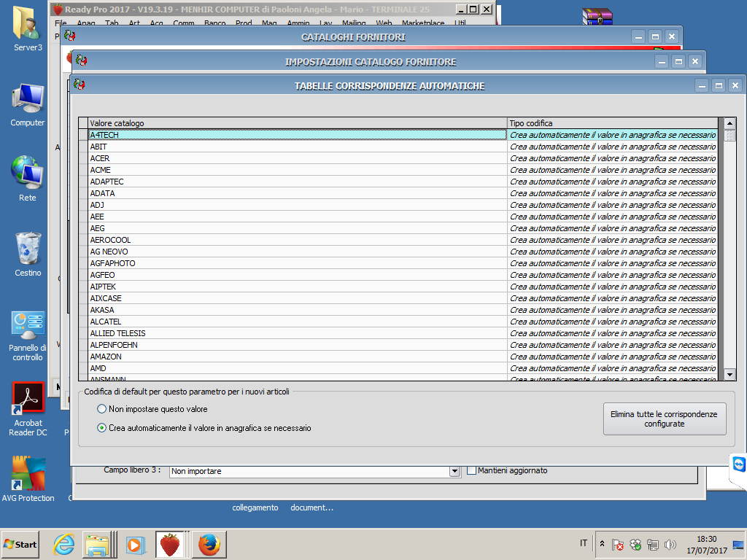Click the volume speaker tray icon
The width and height of the screenshot is (747, 560).
coord(671,544)
